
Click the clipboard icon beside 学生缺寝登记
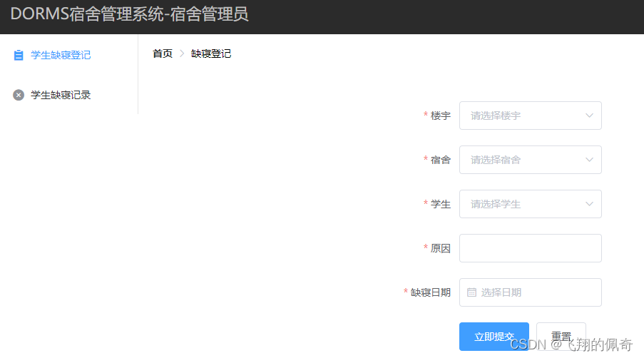tap(19, 55)
